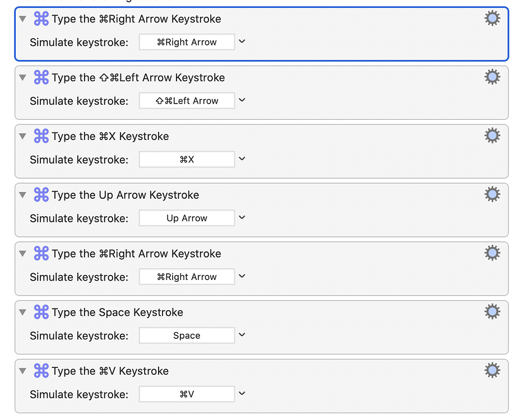Open the gear menu on the ⌘V action
Viewport: 520px width, 420px height.
click(x=492, y=370)
